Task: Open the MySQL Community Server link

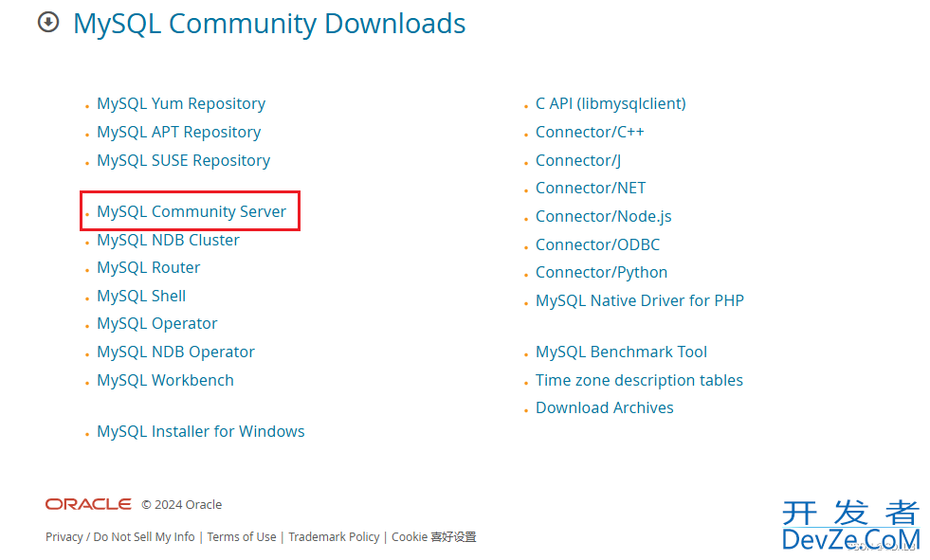Action: tap(191, 211)
